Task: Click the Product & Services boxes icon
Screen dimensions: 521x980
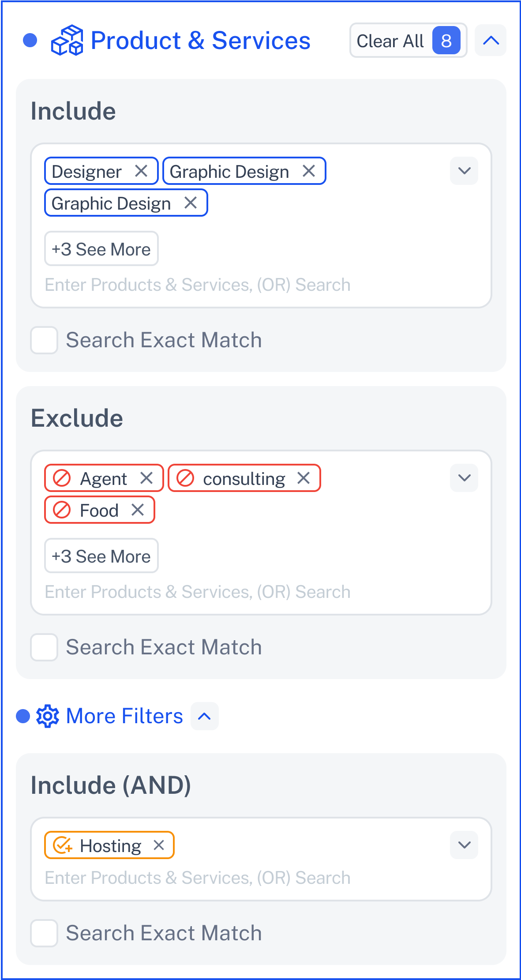Action: (67, 41)
